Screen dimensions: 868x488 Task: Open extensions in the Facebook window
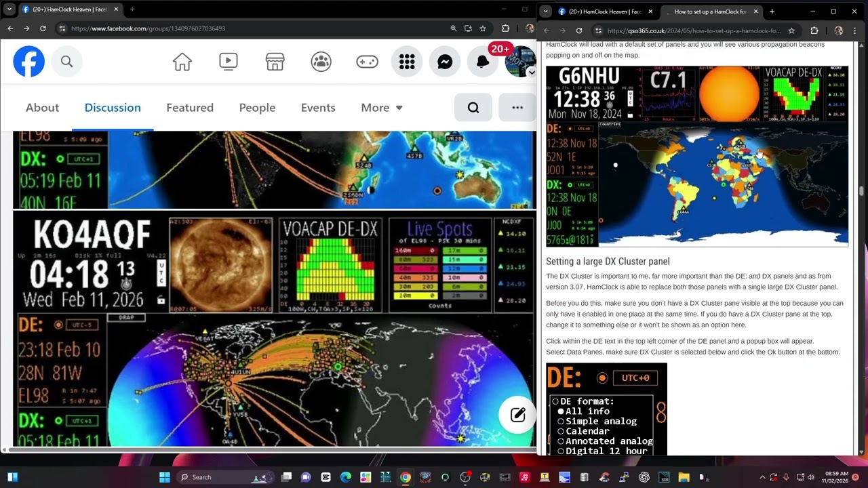pos(505,28)
